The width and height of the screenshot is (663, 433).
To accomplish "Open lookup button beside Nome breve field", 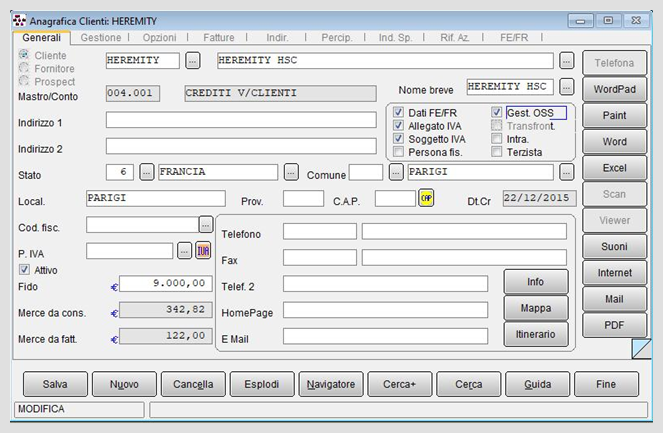I will 566,87.
